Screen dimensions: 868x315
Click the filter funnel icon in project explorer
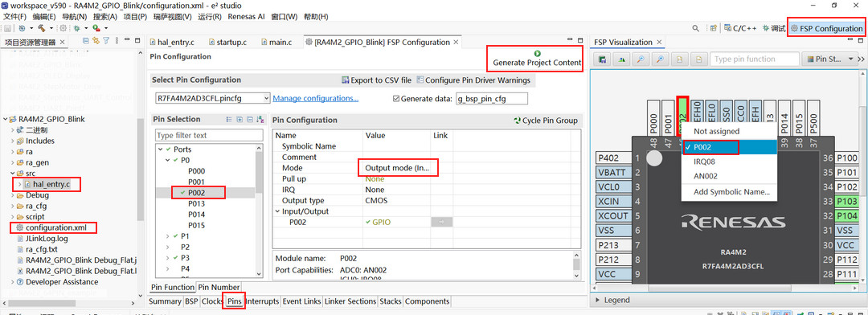click(106, 40)
